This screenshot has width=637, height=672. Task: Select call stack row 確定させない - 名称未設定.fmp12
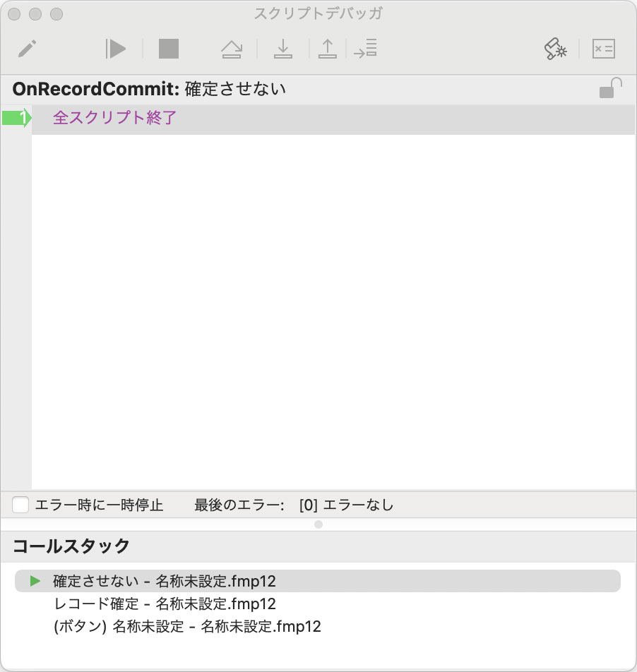point(318,581)
